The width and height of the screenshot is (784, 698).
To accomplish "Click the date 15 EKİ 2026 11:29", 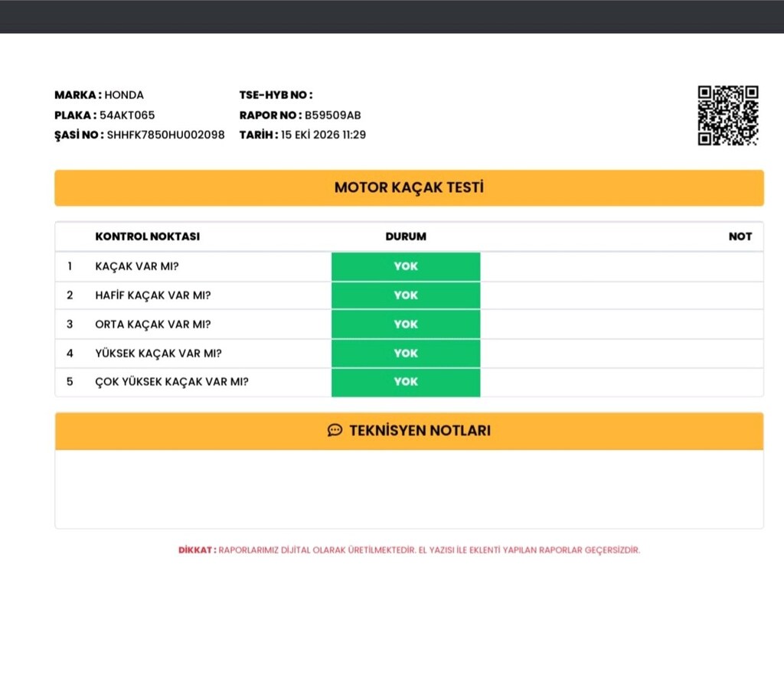I will coord(324,135).
